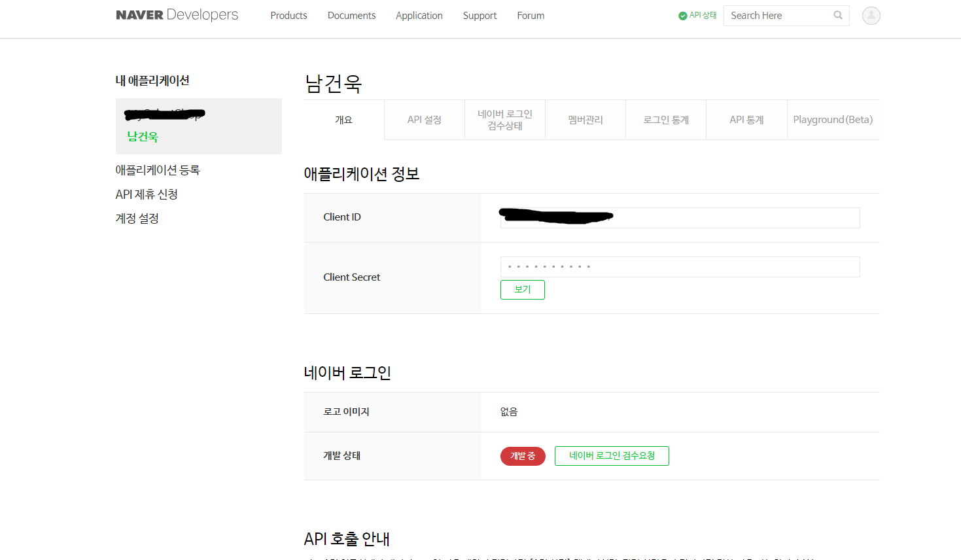Click the Client ID label
This screenshot has height=560, width=961.
click(x=342, y=217)
